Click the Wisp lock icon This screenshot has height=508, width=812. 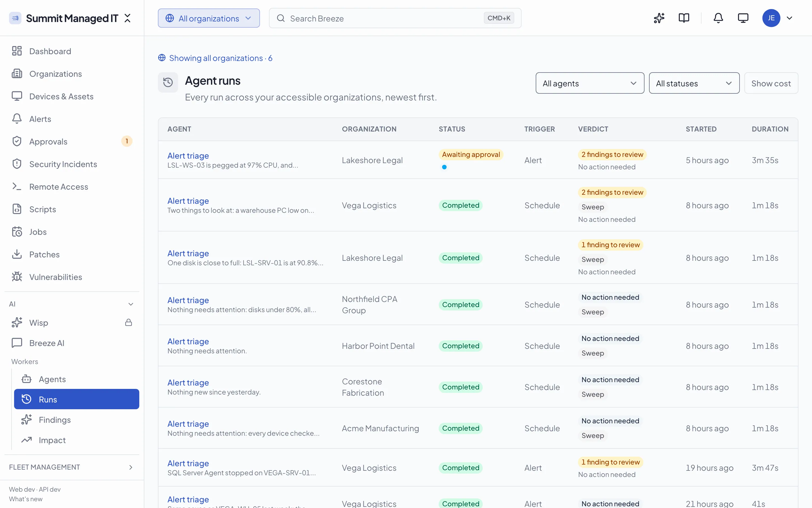click(x=129, y=323)
